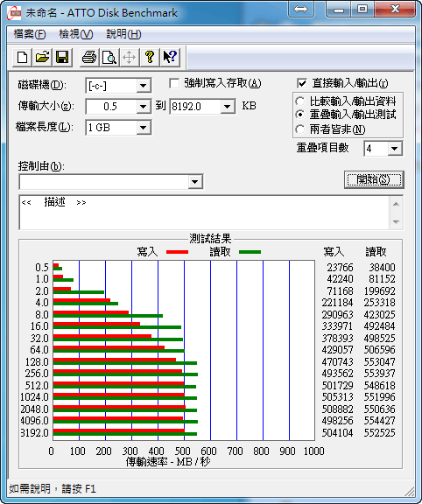
Task: Close the ATTO Disk Benchmark window
Action: (x=395, y=9)
